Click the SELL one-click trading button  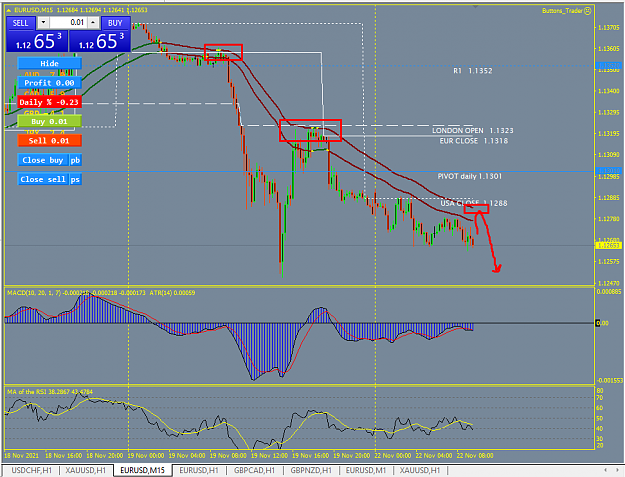[x=21, y=23]
